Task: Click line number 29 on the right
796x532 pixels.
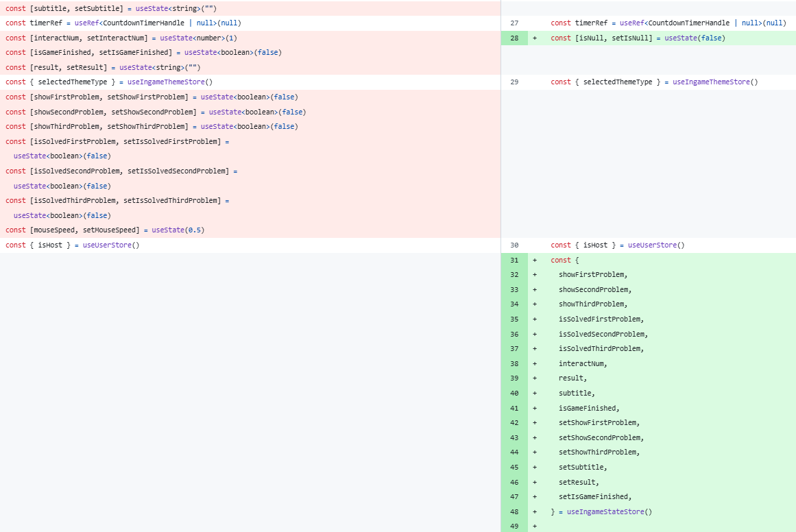Action: click(514, 82)
